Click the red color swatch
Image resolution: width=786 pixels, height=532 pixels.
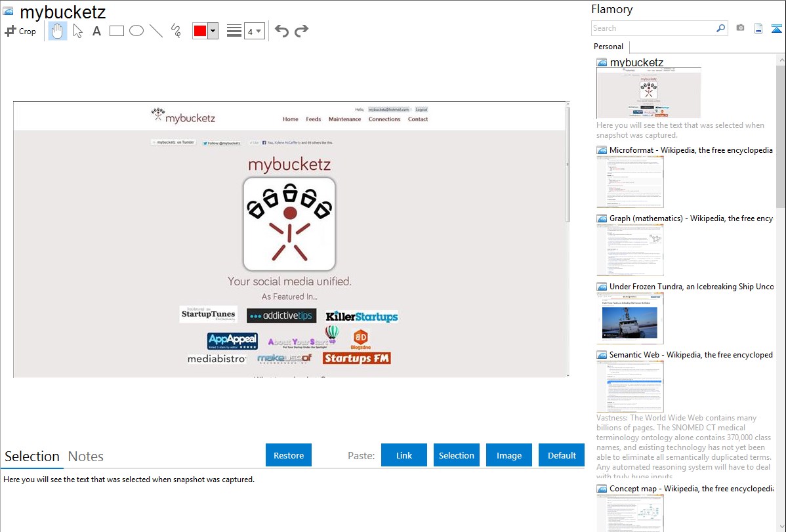click(200, 31)
